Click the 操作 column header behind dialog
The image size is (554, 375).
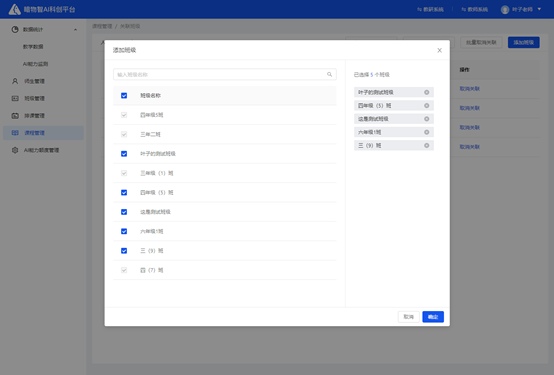[x=464, y=70]
